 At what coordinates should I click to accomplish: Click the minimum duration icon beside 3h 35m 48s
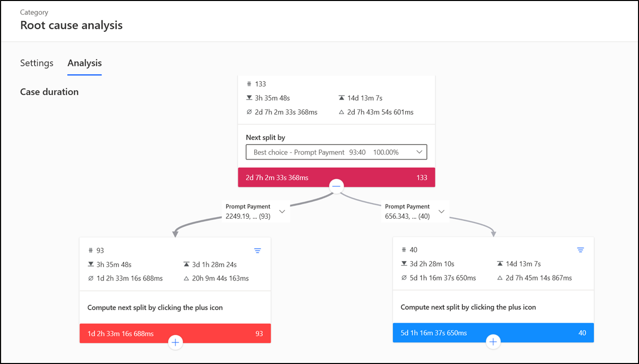[249, 97]
